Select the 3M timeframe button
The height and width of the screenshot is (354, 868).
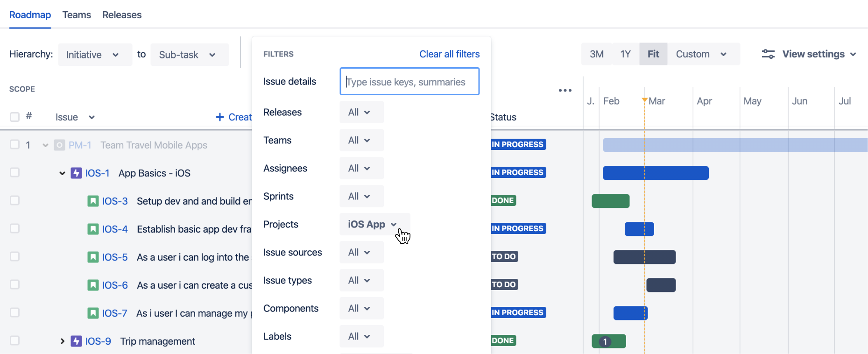tap(596, 54)
